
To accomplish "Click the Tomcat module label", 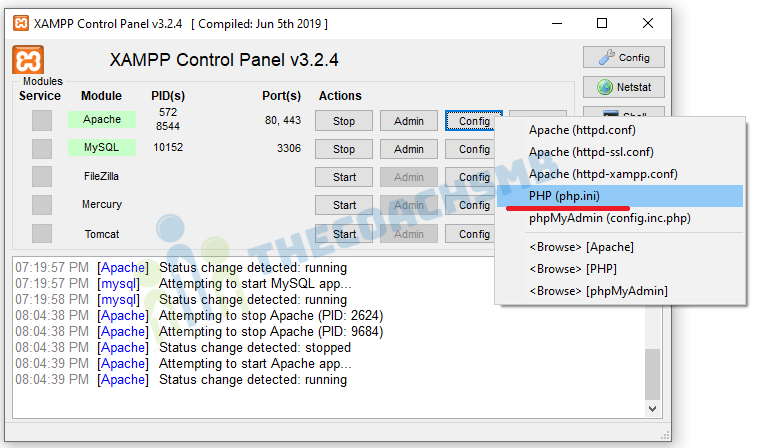I will (102, 234).
